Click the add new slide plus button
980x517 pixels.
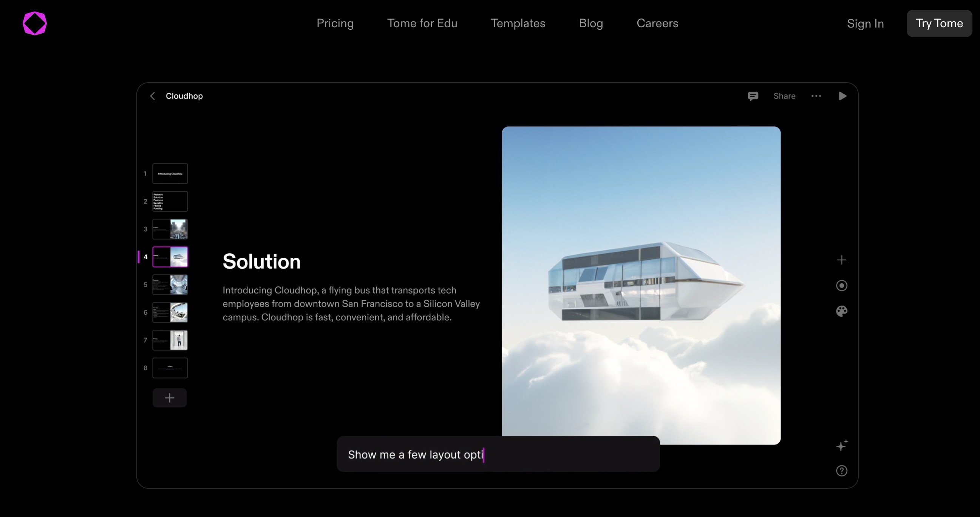pos(170,397)
